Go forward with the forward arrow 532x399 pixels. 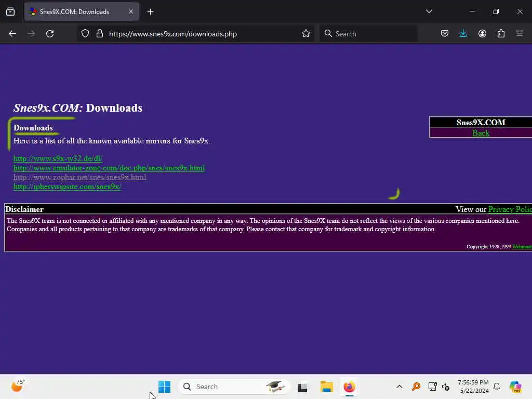[31, 34]
